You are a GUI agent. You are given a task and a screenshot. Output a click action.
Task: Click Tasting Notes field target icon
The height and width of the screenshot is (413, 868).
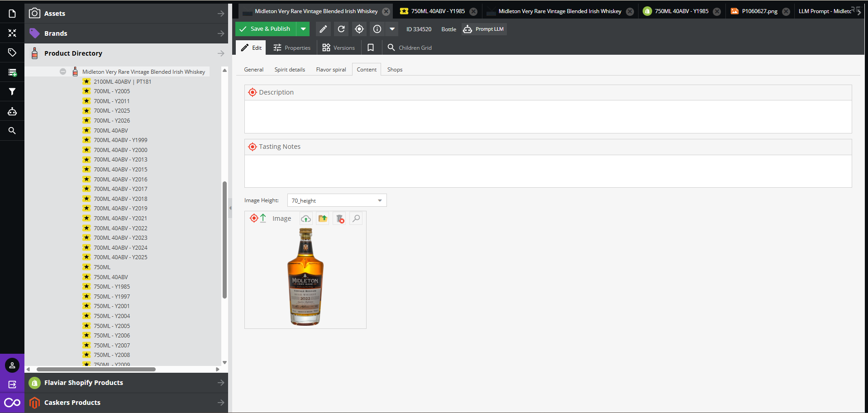click(253, 147)
